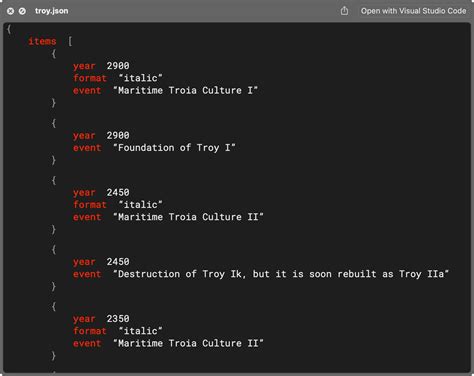Click the troy.json file title
474x376 pixels.
point(52,11)
